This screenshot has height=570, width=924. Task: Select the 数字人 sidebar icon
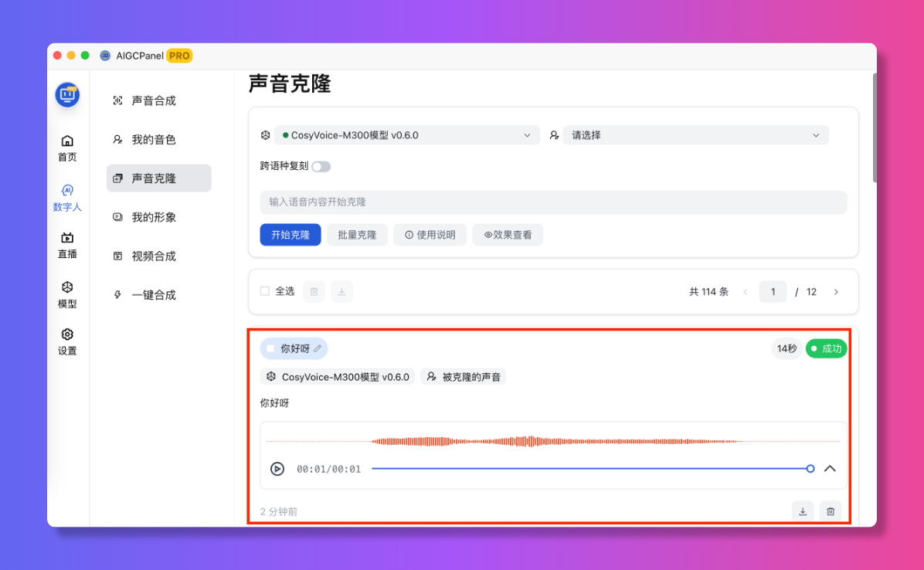[67, 198]
